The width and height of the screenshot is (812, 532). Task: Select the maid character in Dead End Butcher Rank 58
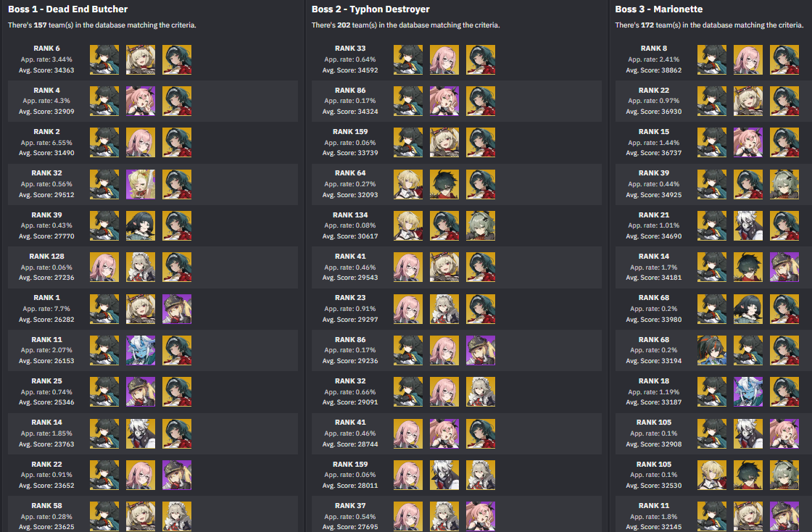tap(177, 517)
